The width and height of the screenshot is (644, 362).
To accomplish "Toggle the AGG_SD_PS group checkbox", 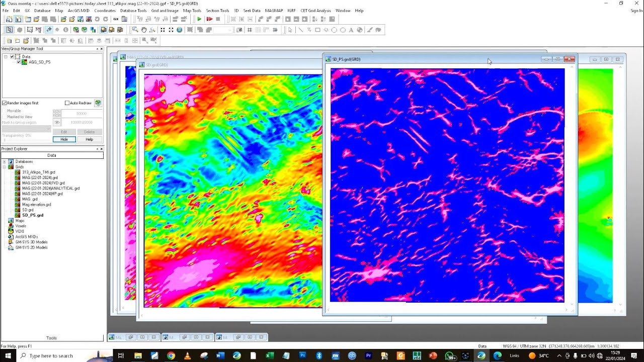I will click(x=19, y=62).
